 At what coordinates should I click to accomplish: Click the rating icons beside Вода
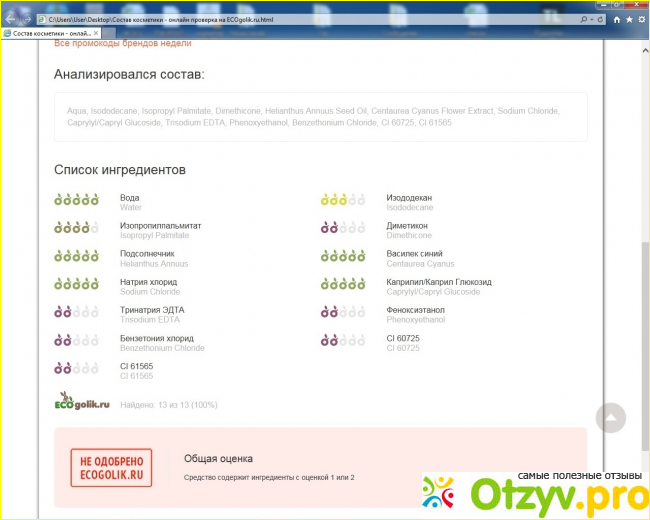[76, 200]
